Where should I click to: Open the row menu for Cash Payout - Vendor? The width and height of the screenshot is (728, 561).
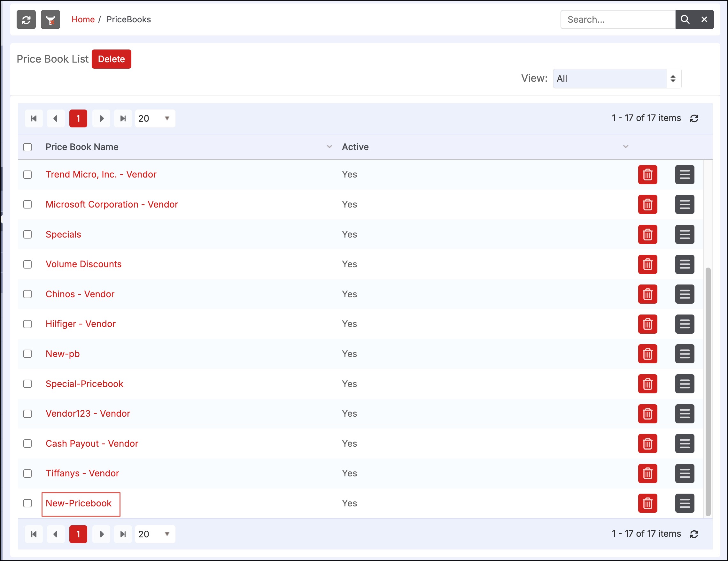685,444
